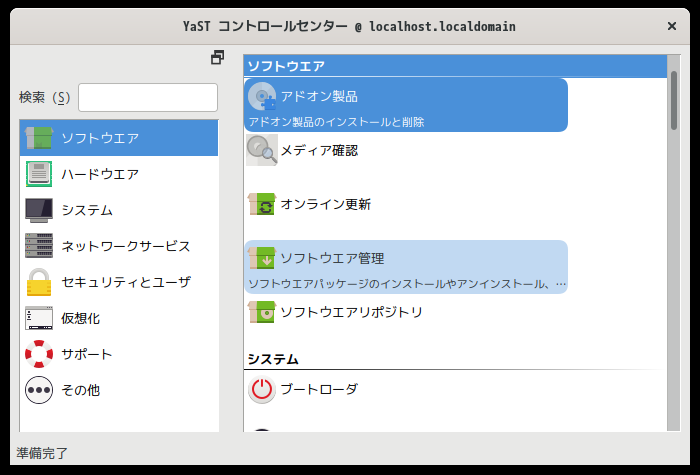Open the メディア確認 magnifier disc icon

262,150
